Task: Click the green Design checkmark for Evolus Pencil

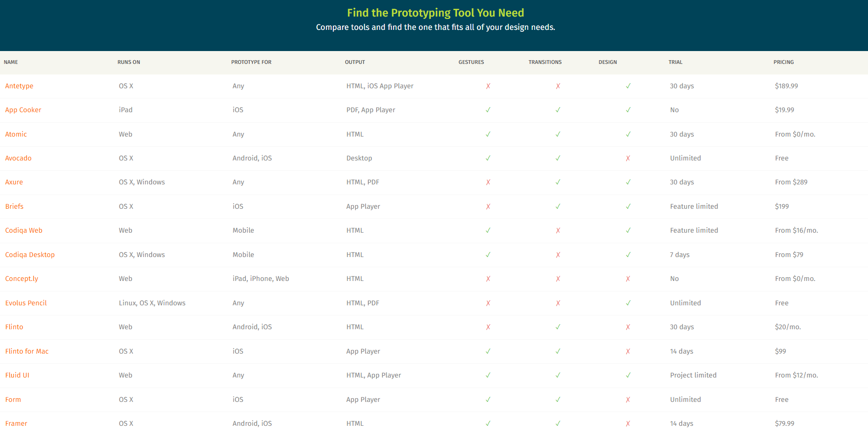Action: click(628, 303)
